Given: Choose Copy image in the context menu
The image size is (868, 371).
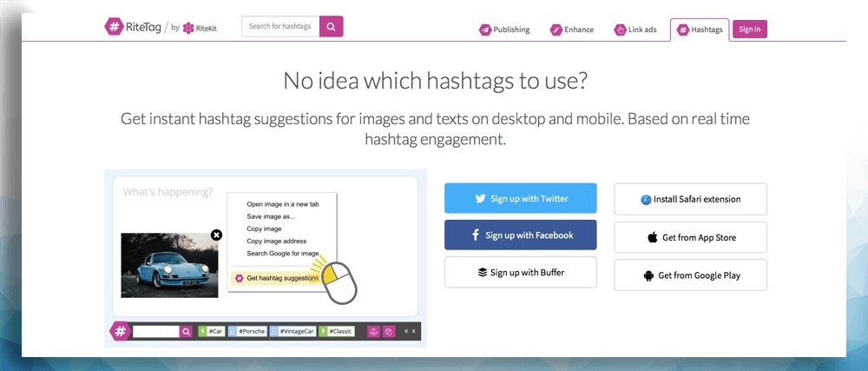Looking at the screenshot, I should (x=264, y=229).
